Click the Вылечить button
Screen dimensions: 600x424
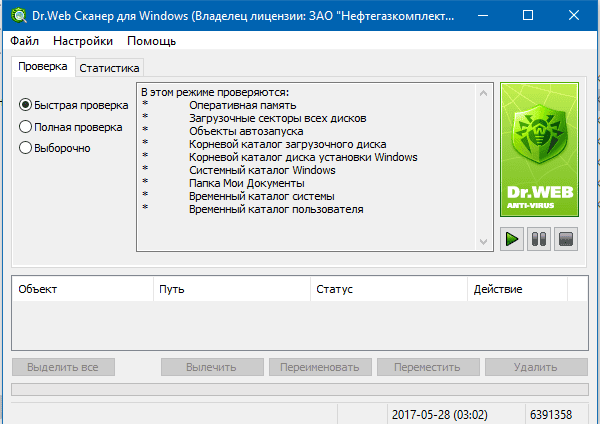click(x=212, y=367)
